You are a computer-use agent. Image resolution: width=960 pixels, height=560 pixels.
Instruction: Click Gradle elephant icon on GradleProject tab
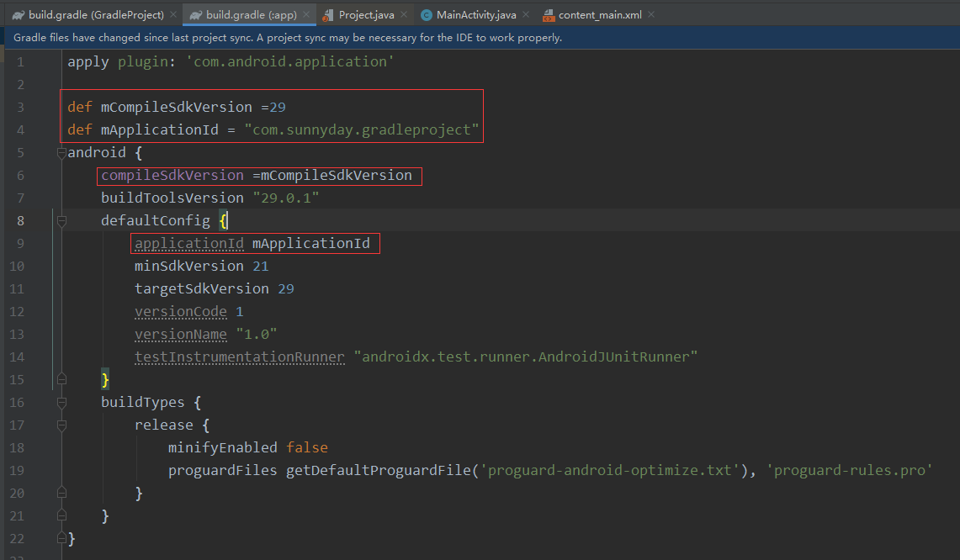pyautogui.click(x=19, y=14)
